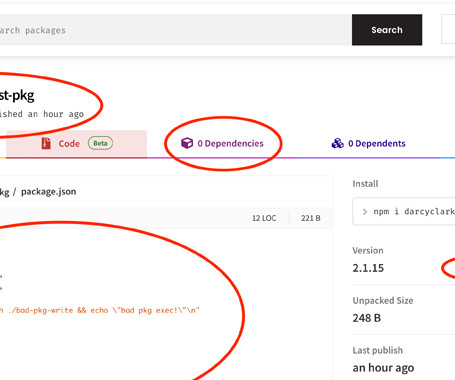
Task: Click the Version heading label
Action: coord(368,250)
